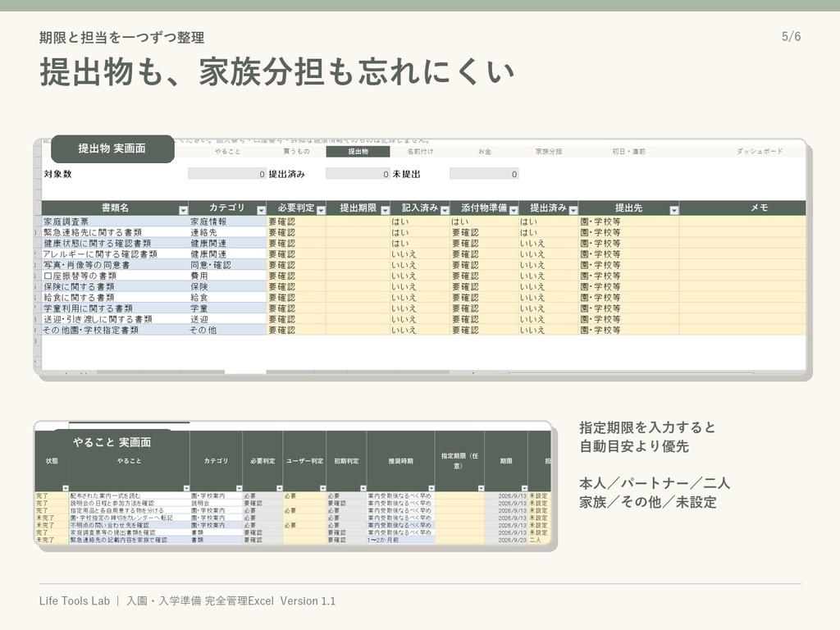Select 家庭調査票等の提出書類を確認 task
Viewport: 840px width, 630px height.
[129, 532]
